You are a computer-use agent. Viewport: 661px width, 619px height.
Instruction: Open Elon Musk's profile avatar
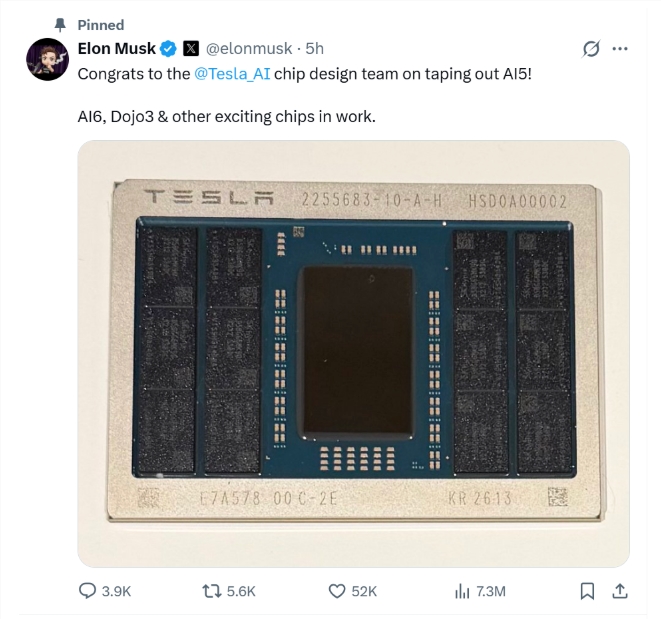click(47, 60)
